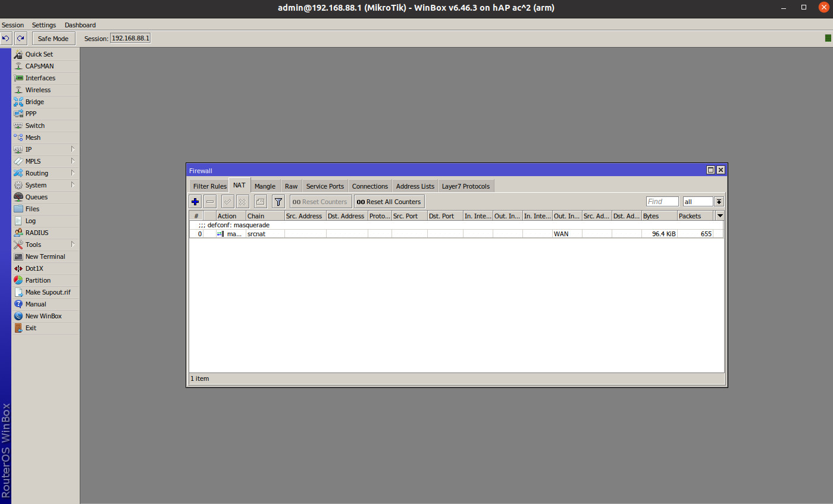Viewport: 833px width, 504px height.
Task: Open the Partition section
Action: [45, 280]
